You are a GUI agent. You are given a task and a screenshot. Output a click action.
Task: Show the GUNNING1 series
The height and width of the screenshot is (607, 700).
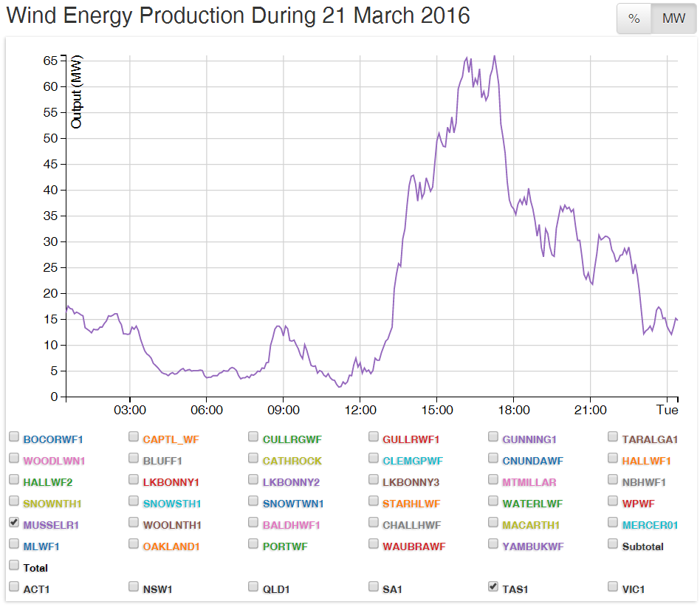[493, 436]
